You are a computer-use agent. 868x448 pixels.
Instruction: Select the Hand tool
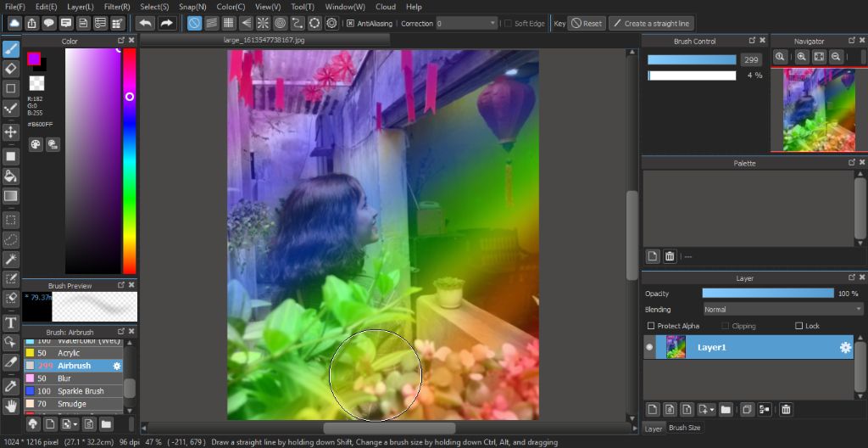(10, 406)
